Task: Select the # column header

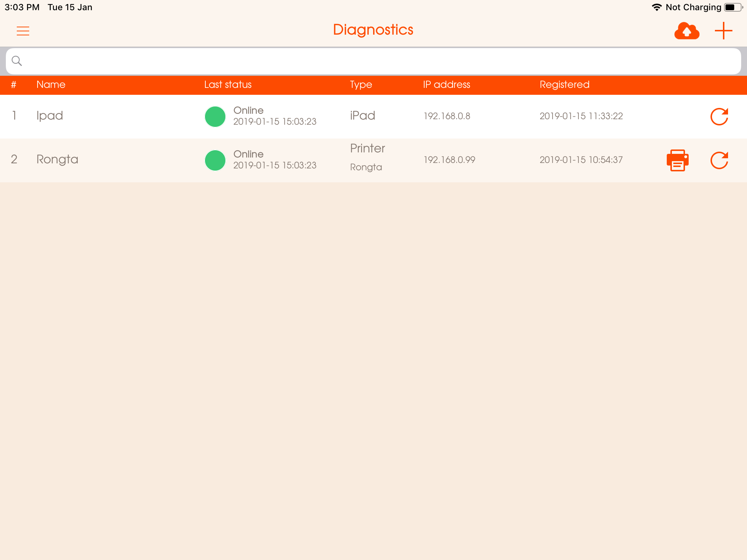Action: [14, 85]
